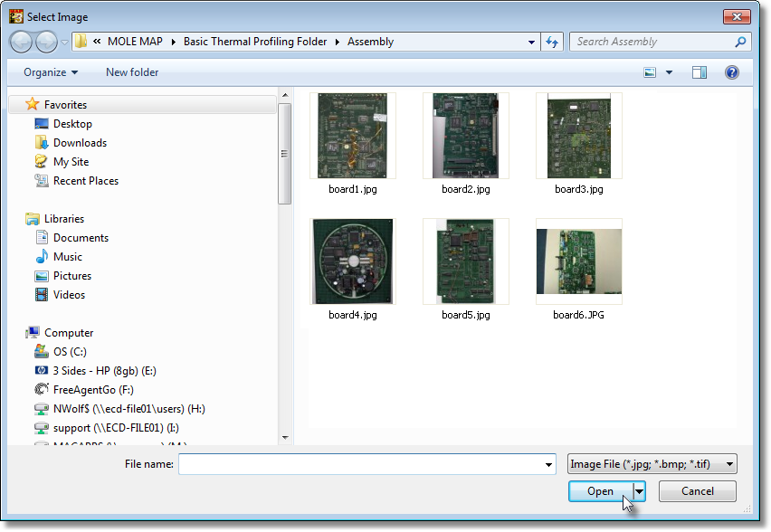Click the Forward navigation arrow
The image size is (771, 532).
click(x=47, y=43)
